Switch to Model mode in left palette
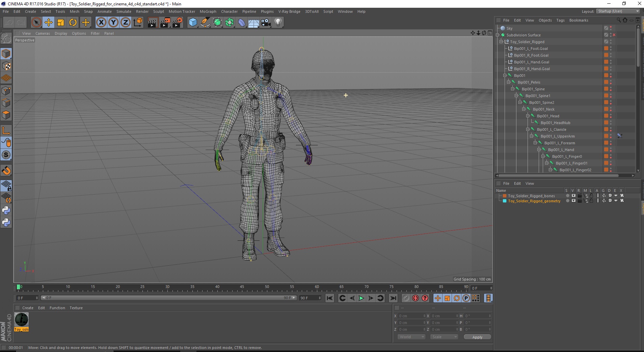Screen dimensions: 644x352 (x=6, y=54)
